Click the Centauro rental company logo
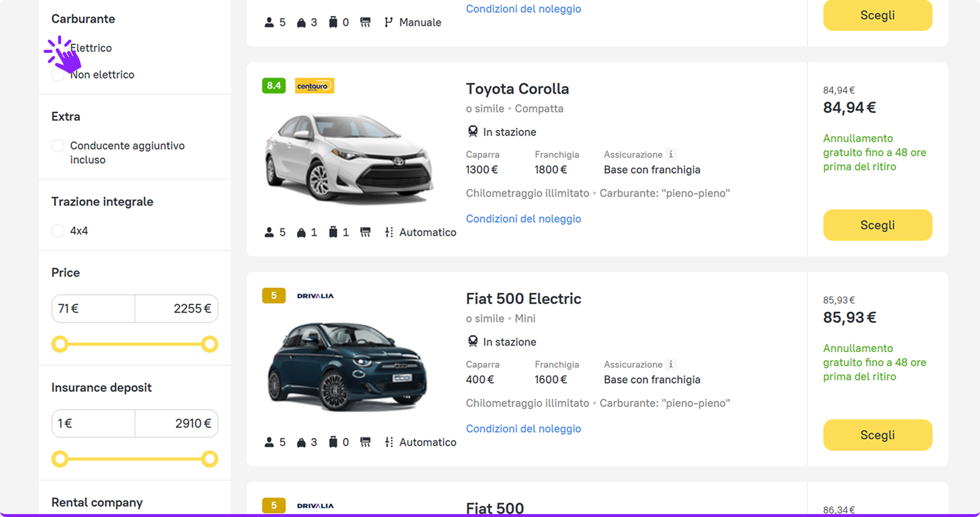980x517 pixels. click(314, 86)
